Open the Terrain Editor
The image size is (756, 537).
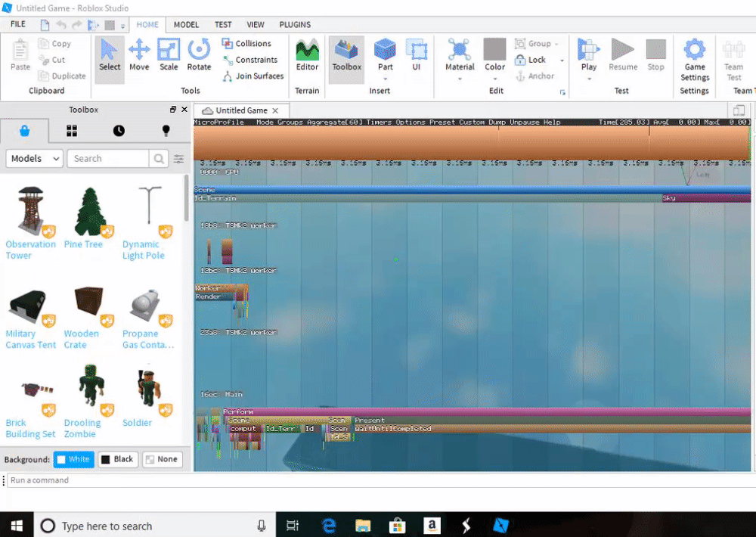pyautogui.click(x=307, y=55)
